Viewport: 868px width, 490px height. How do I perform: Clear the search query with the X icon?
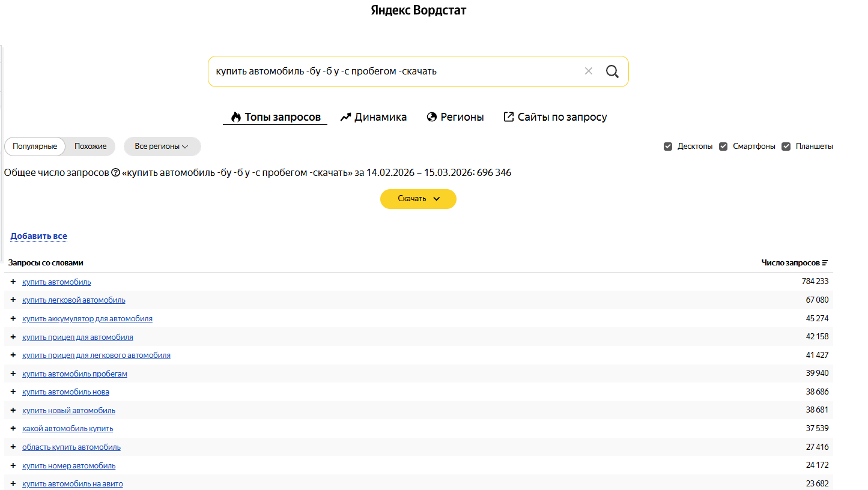pos(589,71)
